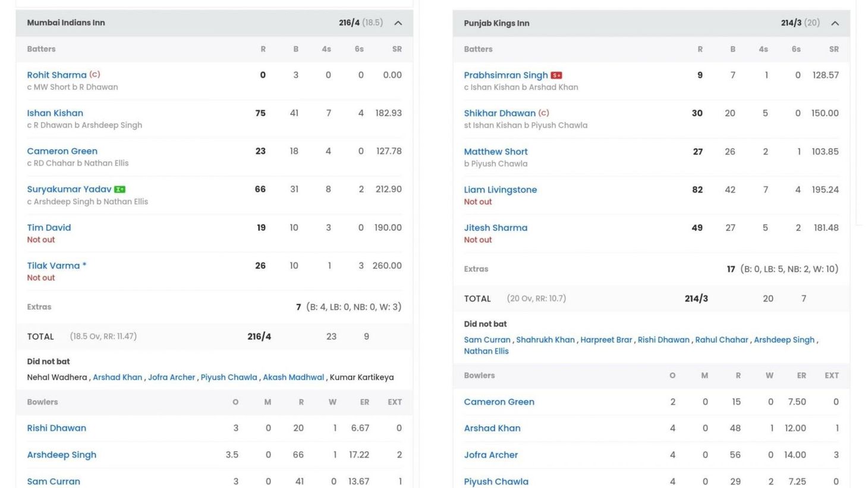View Jitesh Sharma's batting entry
This screenshot has width=868, height=488.
point(495,227)
